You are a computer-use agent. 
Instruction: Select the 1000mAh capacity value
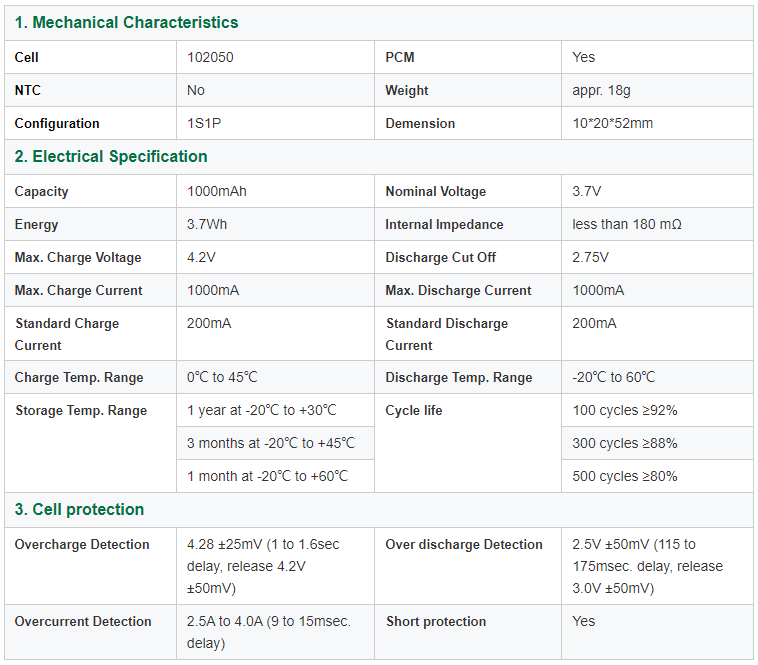pos(216,191)
